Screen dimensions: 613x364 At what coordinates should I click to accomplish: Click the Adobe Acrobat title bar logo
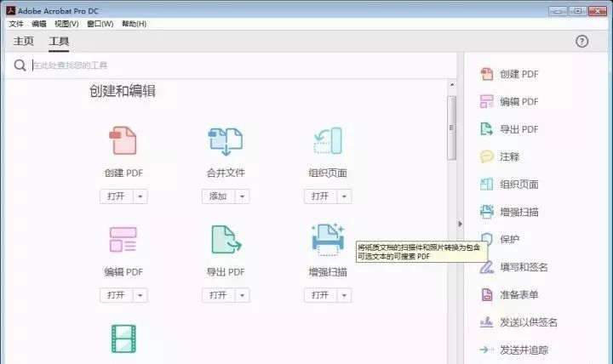coord(10,10)
